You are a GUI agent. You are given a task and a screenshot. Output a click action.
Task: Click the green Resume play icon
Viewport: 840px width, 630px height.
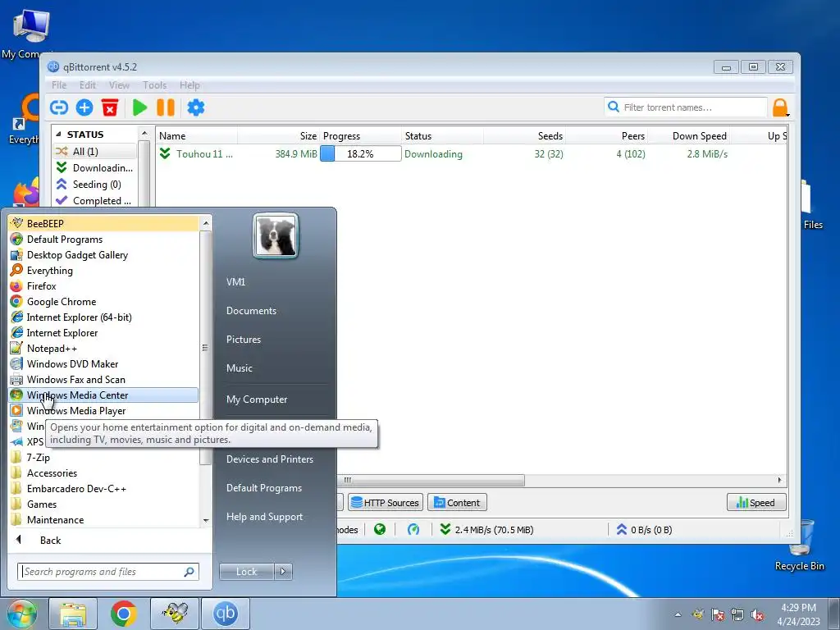[139, 107]
